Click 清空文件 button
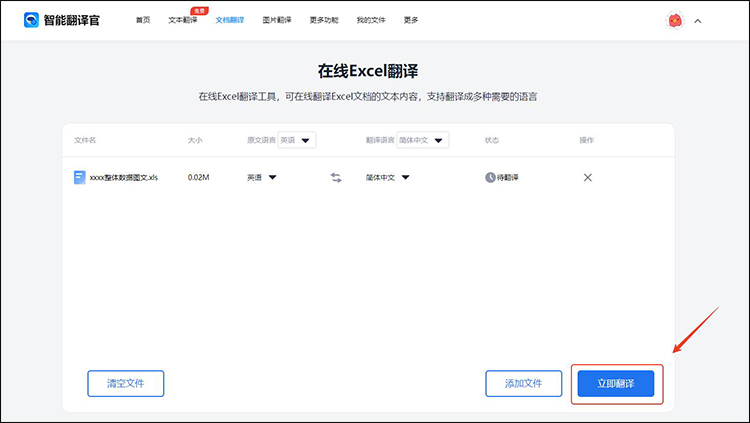Image resolution: width=750 pixels, height=423 pixels. click(126, 383)
